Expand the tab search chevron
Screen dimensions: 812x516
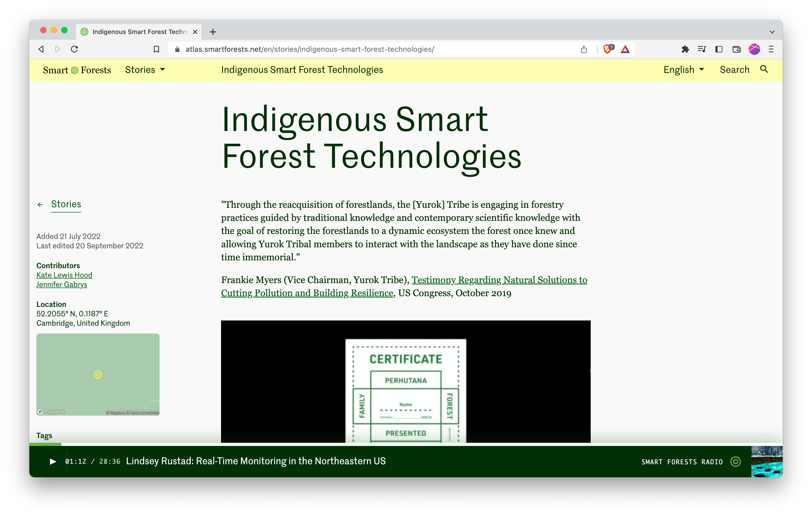click(772, 32)
